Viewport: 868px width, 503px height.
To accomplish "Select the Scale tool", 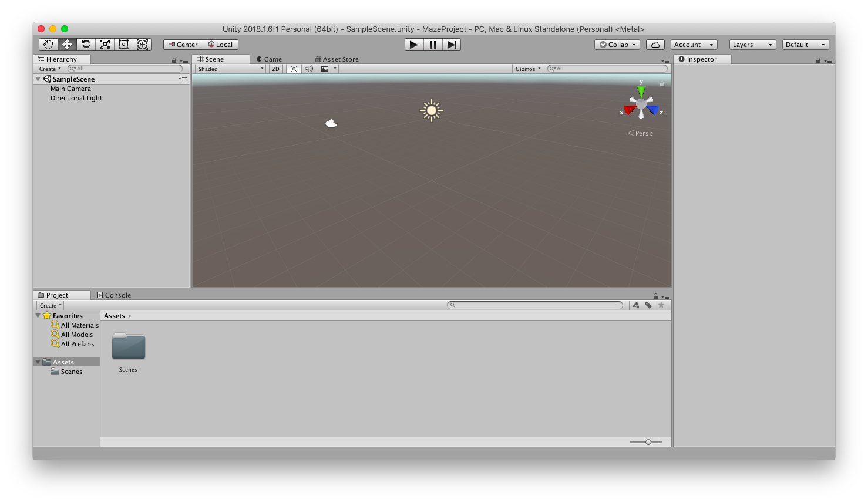I will pyautogui.click(x=105, y=45).
